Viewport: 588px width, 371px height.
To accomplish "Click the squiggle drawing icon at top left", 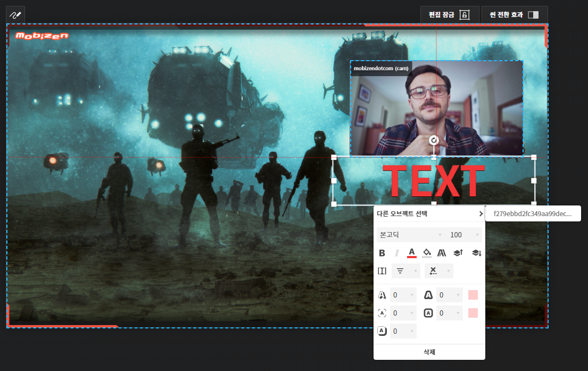I will (14, 14).
